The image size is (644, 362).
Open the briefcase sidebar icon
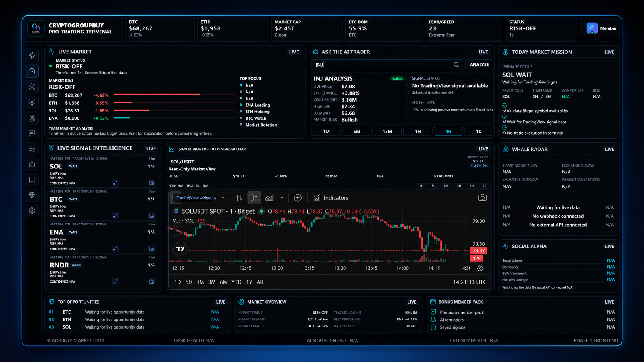(x=32, y=164)
